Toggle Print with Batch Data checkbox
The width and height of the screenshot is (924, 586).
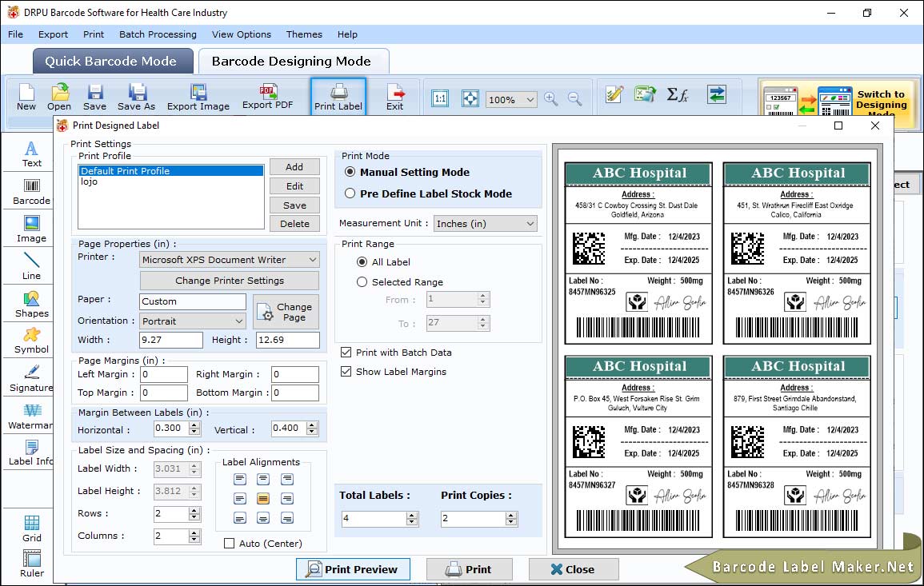point(346,353)
